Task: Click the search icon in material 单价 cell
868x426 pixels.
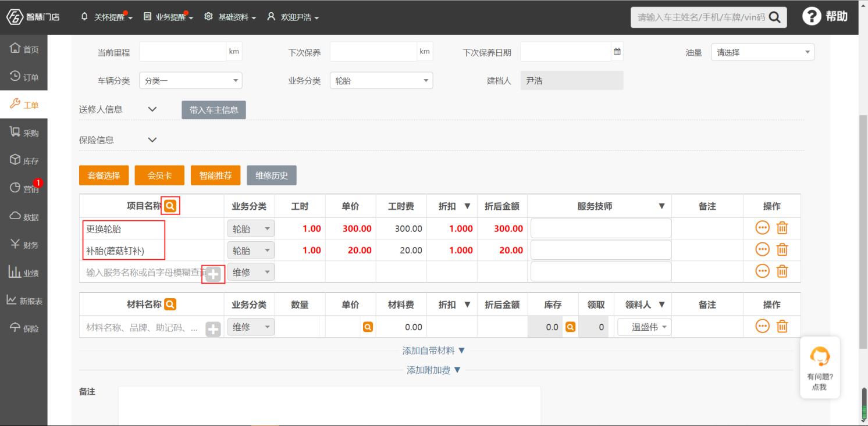Action: click(x=368, y=327)
